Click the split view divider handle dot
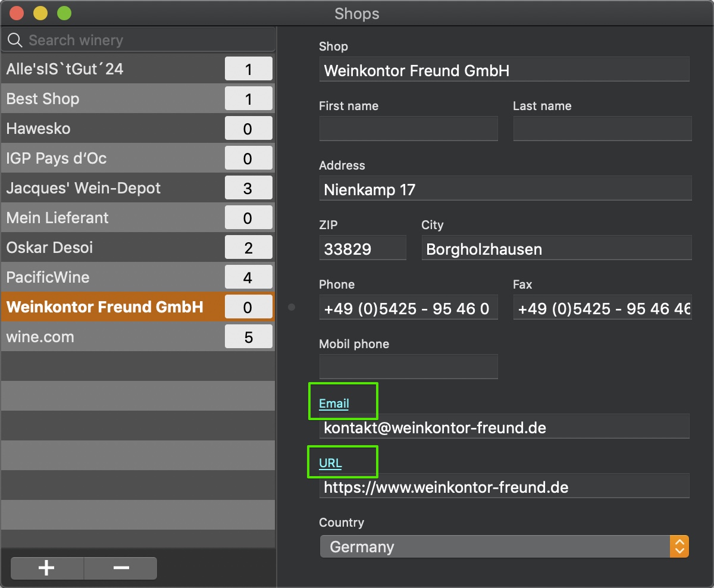The width and height of the screenshot is (714, 588). [x=292, y=307]
